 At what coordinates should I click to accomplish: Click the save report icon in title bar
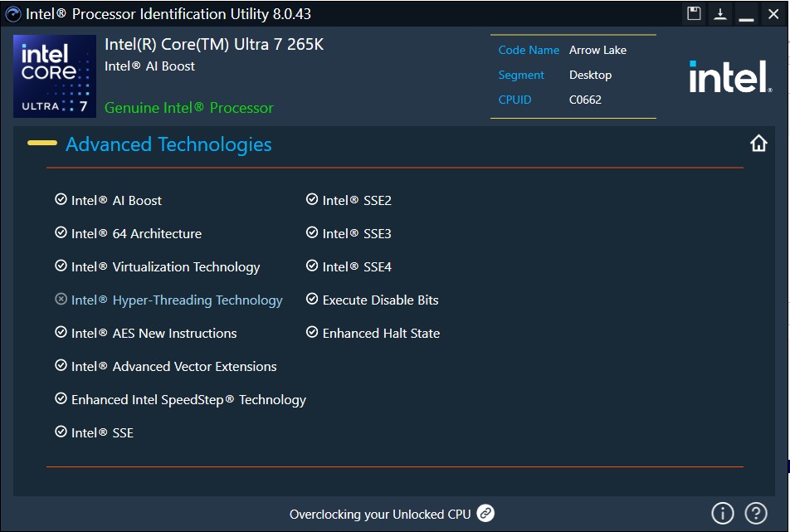pos(695,13)
